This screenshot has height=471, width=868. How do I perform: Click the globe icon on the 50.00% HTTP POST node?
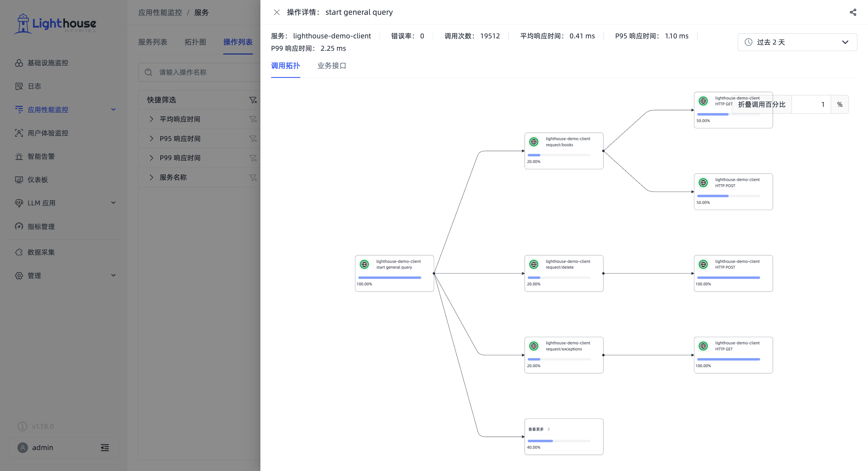point(703,183)
